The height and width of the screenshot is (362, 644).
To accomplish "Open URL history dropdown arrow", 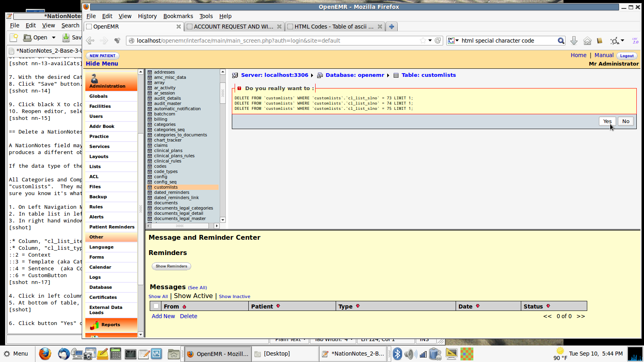I will (x=430, y=41).
